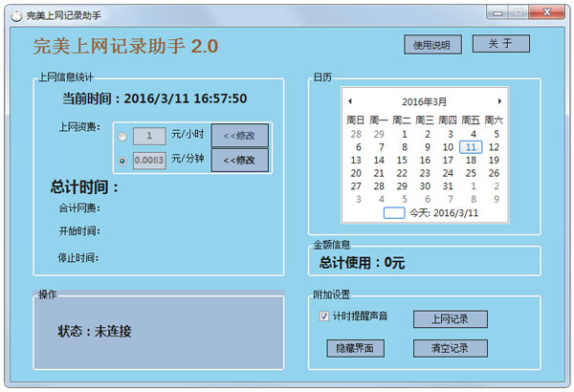The height and width of the screenshot is (392, 574).
Task: Click the 周五 weekday header
Action: tap(471, 120)
